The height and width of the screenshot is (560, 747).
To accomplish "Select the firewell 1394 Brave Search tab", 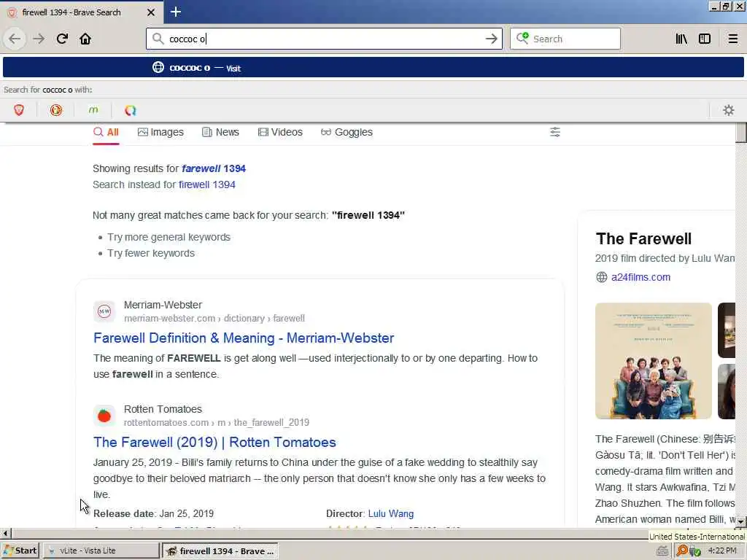I will pos(82,12).
